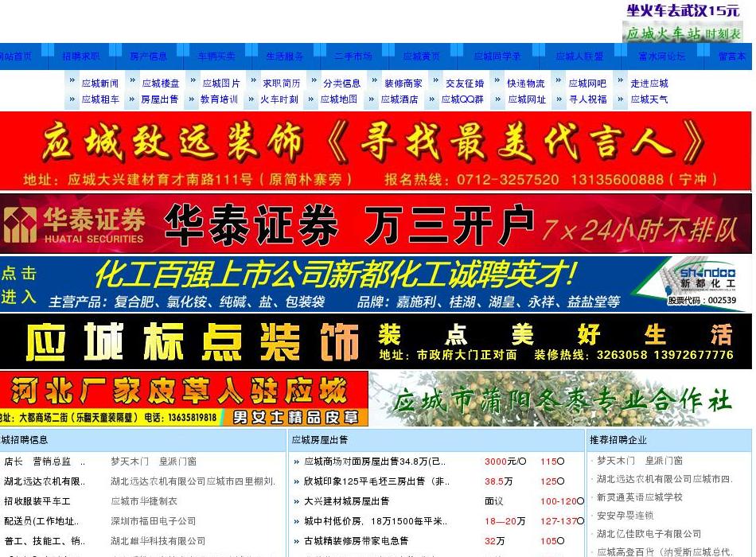This screenshot has height=557, width=756.
Task: Click company 深圳市福田电子公司
Action: click(x=154, y=521)
